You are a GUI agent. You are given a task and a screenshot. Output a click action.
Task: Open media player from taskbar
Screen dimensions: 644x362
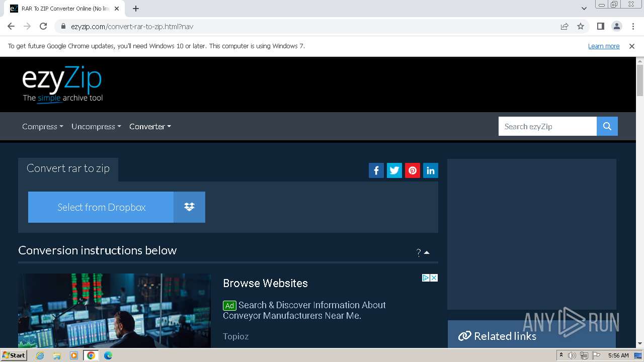click(x=74, y=355)
